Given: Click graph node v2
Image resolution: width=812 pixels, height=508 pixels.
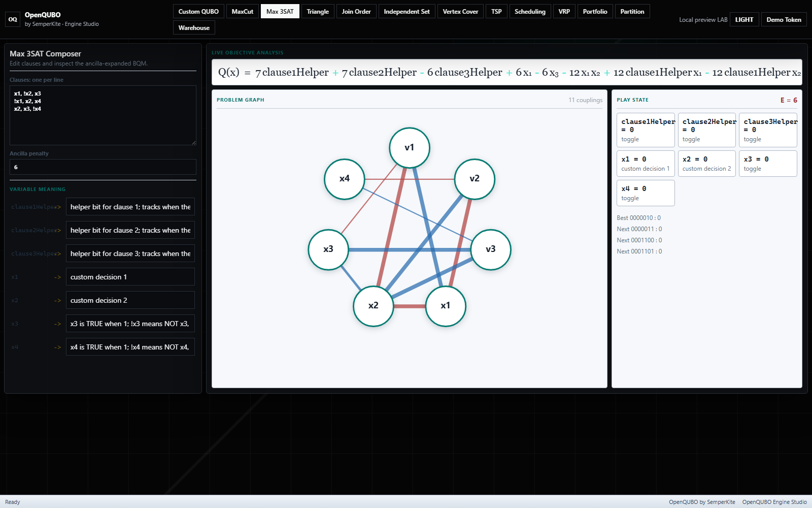Looking at the screenshot, I should point(475,179).
